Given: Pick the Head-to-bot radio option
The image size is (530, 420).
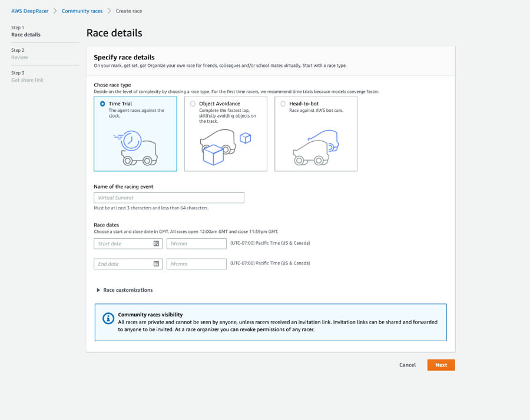Looking at the screenshot, I should tap(283, 104).
